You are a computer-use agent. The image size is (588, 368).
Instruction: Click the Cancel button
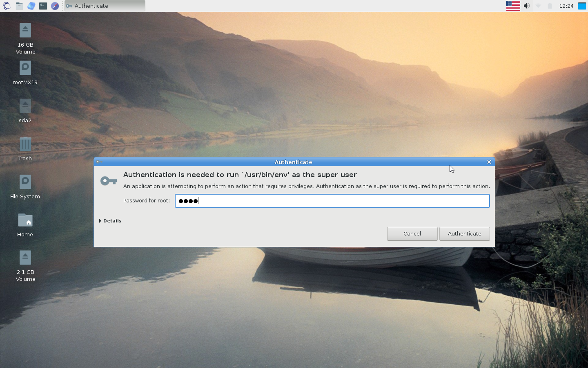[x=412, y=234]
